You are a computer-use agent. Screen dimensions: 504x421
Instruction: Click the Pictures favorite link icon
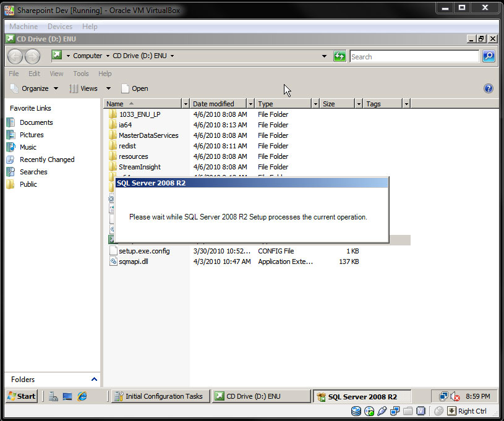(11, 135)
